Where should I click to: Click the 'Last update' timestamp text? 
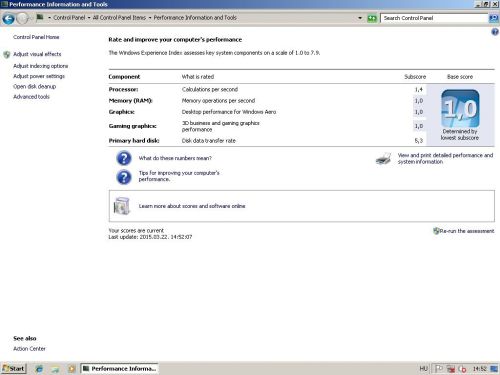pyautogui.click(x=150, y=237)
